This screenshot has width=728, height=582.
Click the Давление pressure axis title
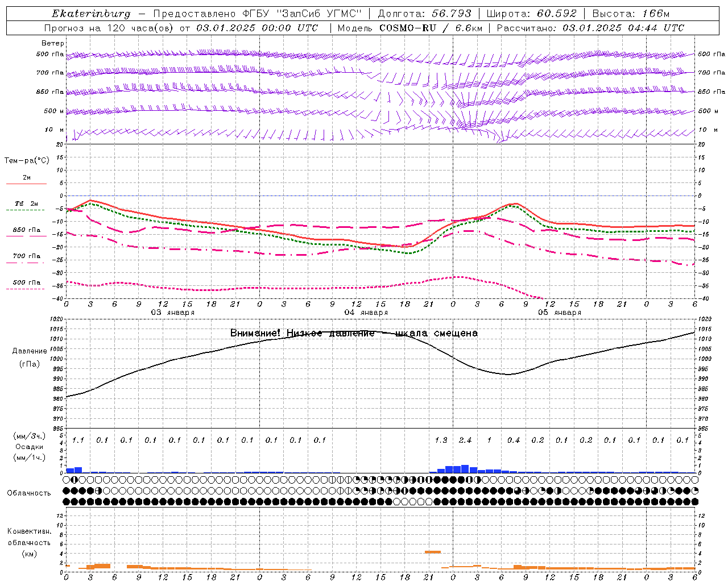[30, 351]
